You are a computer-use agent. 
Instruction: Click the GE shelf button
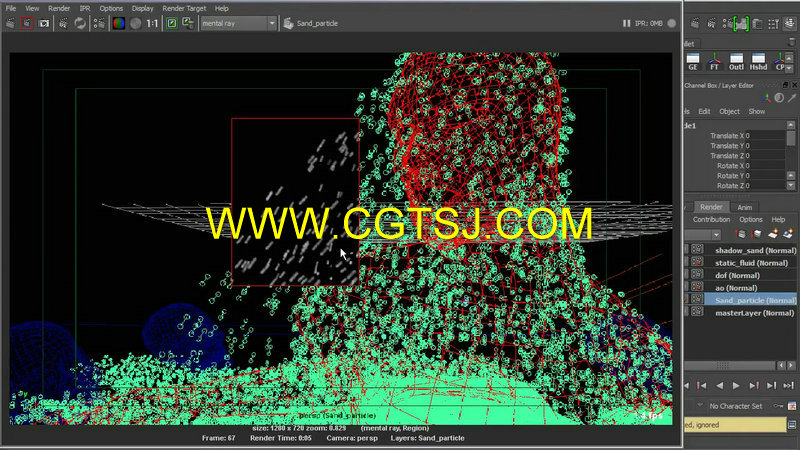point(693,61)
